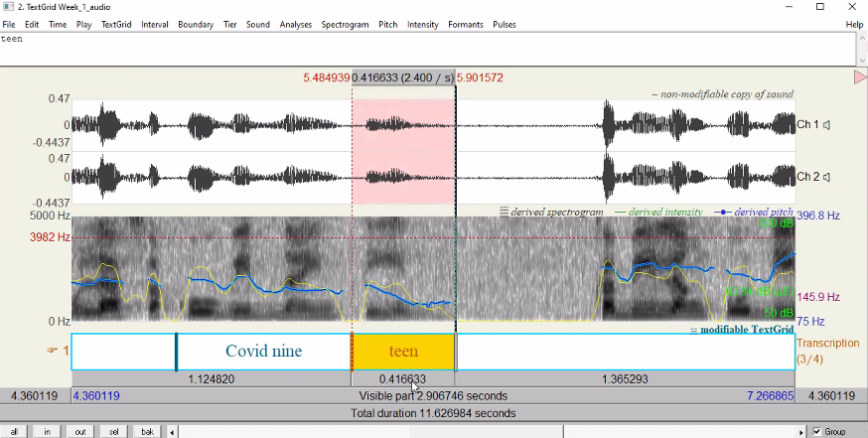Open the Spectrogram menu
868x438 pixels.
click(344, 24)
